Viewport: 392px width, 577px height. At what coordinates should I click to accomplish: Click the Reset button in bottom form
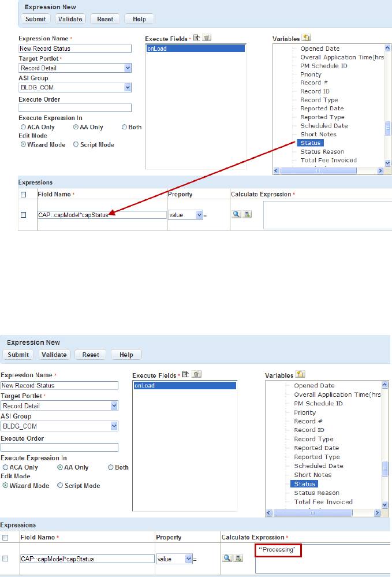pyautogui.click(x=91, y=355)
